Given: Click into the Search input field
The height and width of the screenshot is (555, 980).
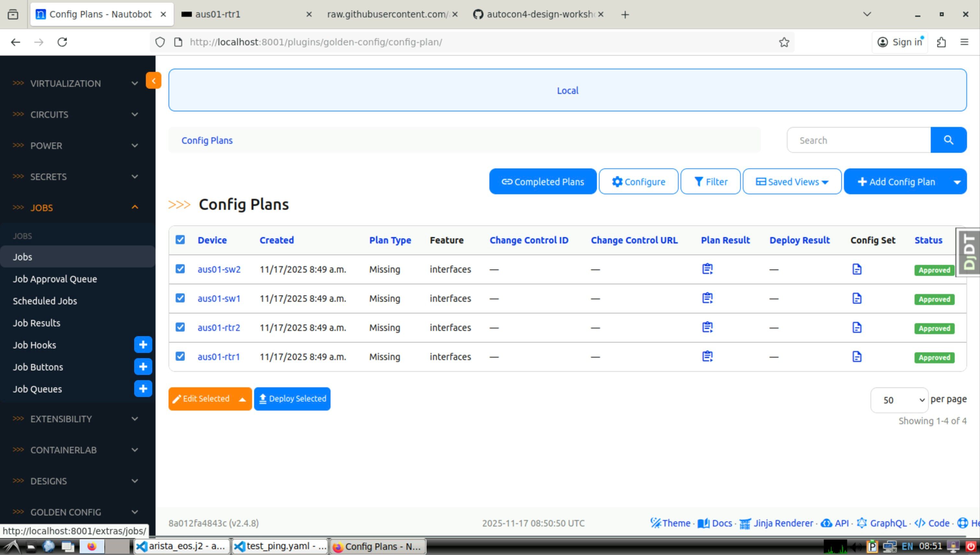Looking at the screenshot, I should 858,140.
